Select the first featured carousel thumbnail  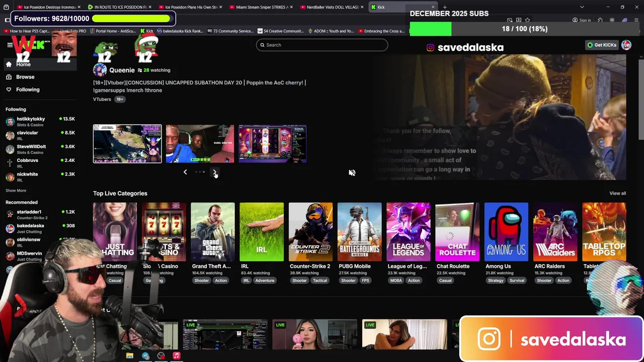pos(127,144)
